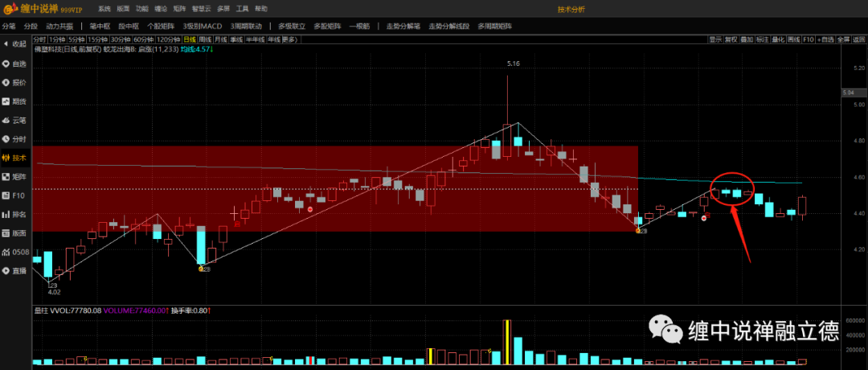Screen dimensions: 868x370
Task: Toggle the 分段 indicator
Action: 31,26
